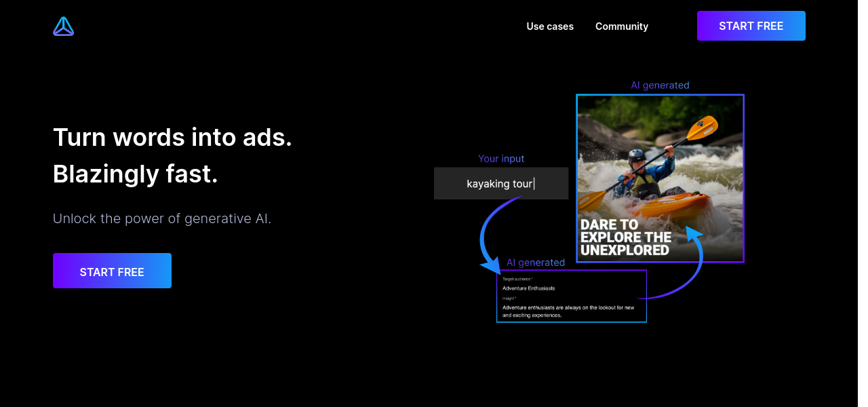868x407 pixels.
Task: Go to the Community page
Action: point(621,26)
